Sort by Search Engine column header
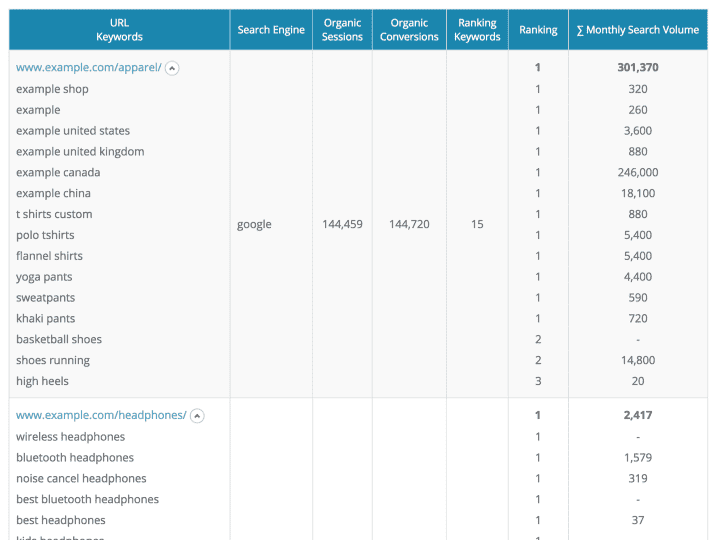 pos(271,30)
